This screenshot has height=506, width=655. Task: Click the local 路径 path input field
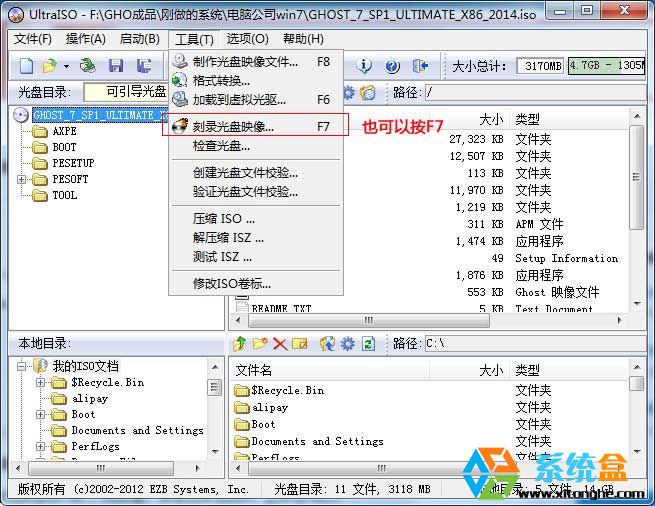530,344
